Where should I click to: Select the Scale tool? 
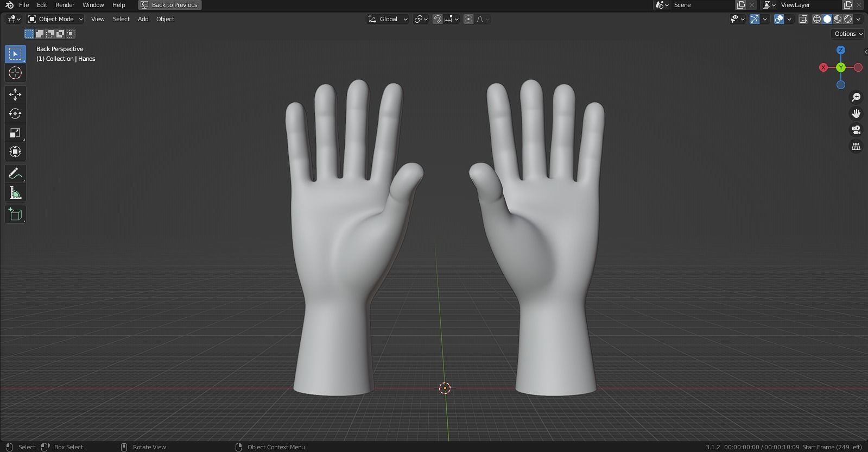click(15, 133)
